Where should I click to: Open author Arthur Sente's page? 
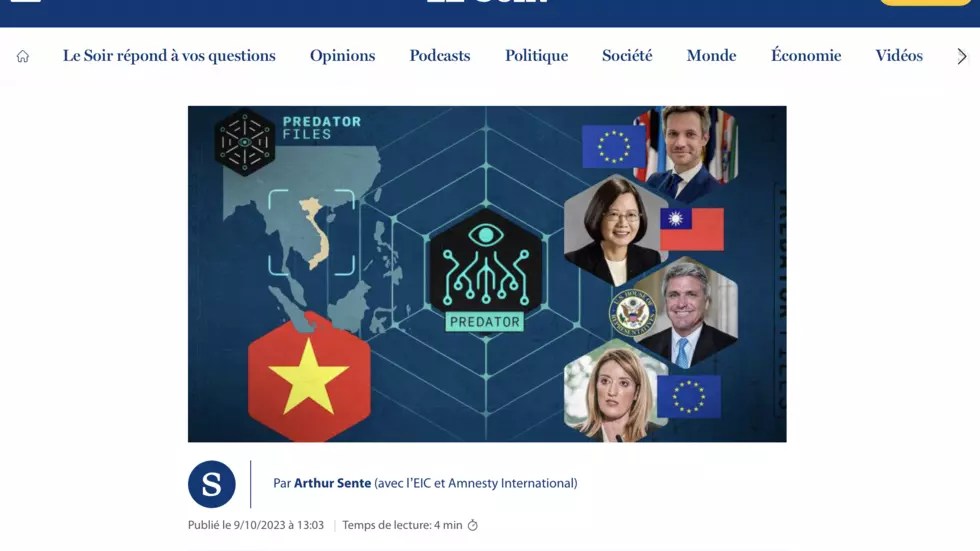click(x=332, y=483)
